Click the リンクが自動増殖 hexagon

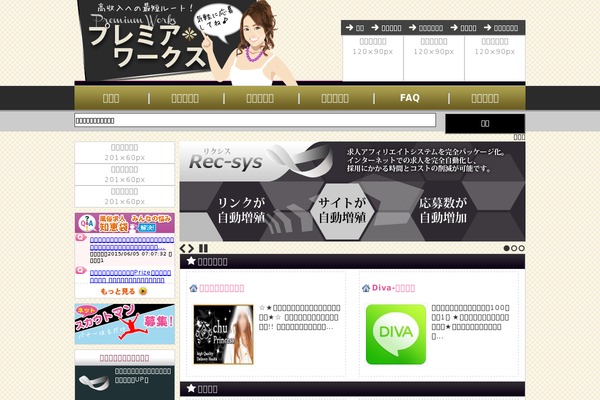click(241, 210)
